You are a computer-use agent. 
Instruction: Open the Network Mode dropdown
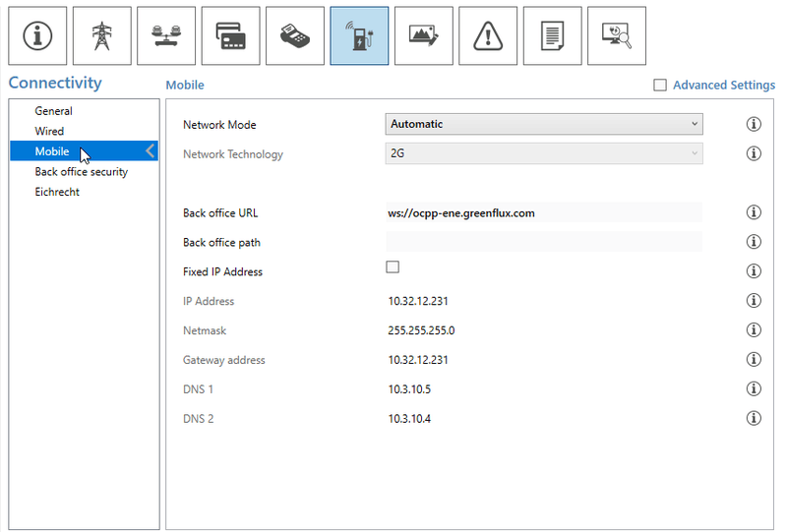544,124
